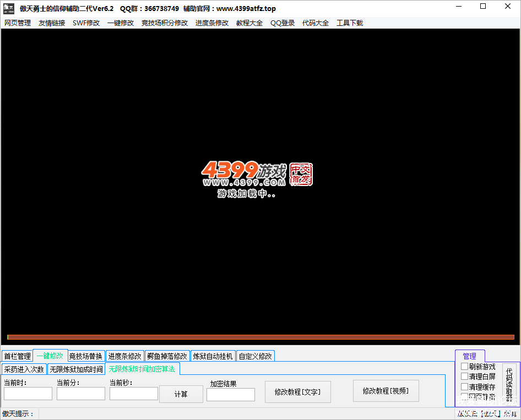
Task: Select the 管理 tab
Action: tap(469, 356)
